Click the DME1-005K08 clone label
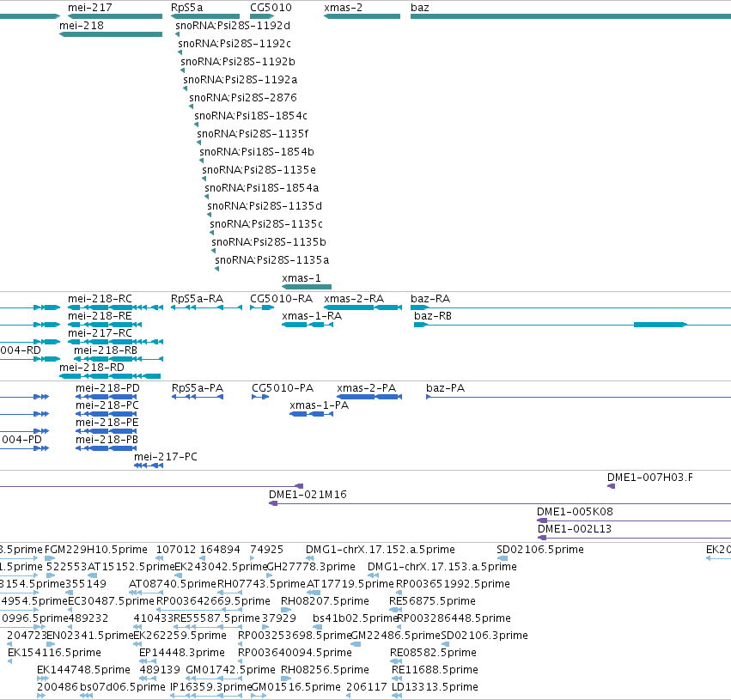This screenshot has height=700, width=731. (x=575, y=512)
